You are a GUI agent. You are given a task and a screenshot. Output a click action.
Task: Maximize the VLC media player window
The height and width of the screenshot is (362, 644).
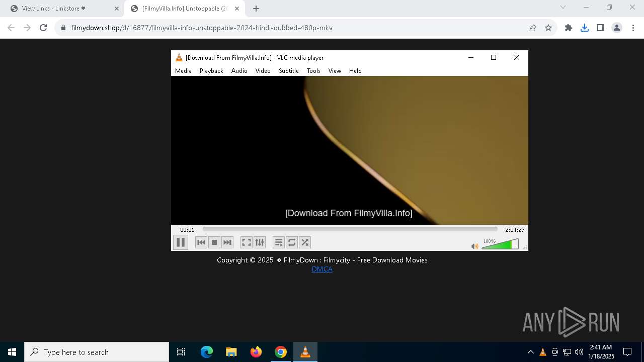[494, 57]
